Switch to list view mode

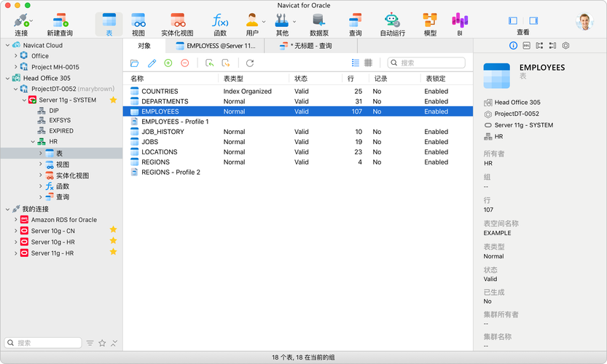pos(356,63)
